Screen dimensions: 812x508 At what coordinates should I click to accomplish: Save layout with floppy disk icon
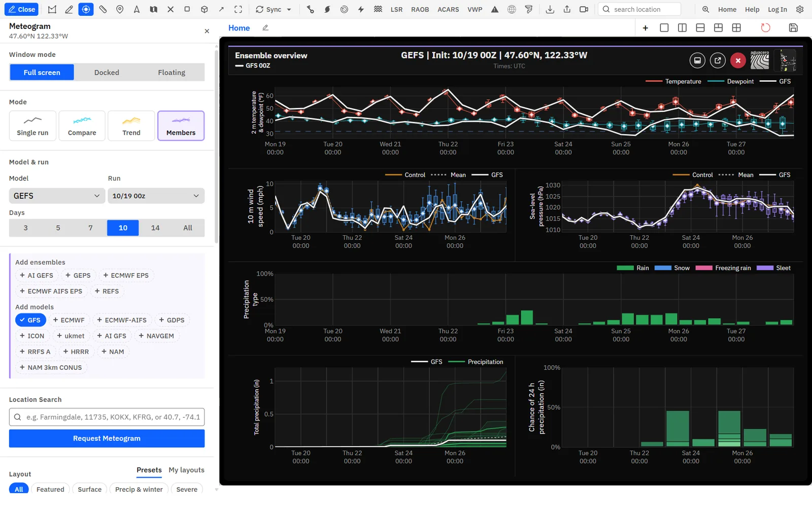coord(793,27)
